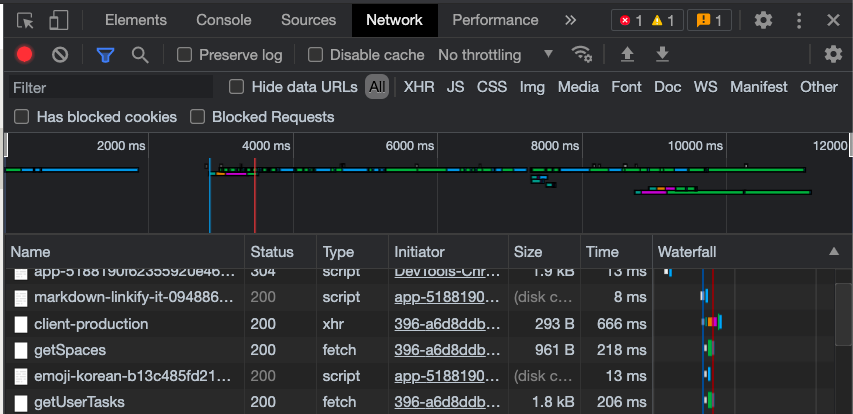Screen dimensions: 853x414
Task: Check Hide data URLs option
Action: (236, 87)
